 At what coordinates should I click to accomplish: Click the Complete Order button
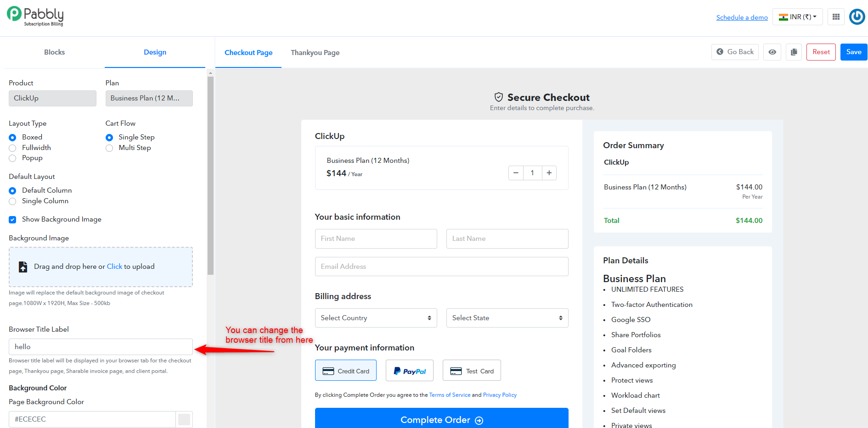coord(441,419)
